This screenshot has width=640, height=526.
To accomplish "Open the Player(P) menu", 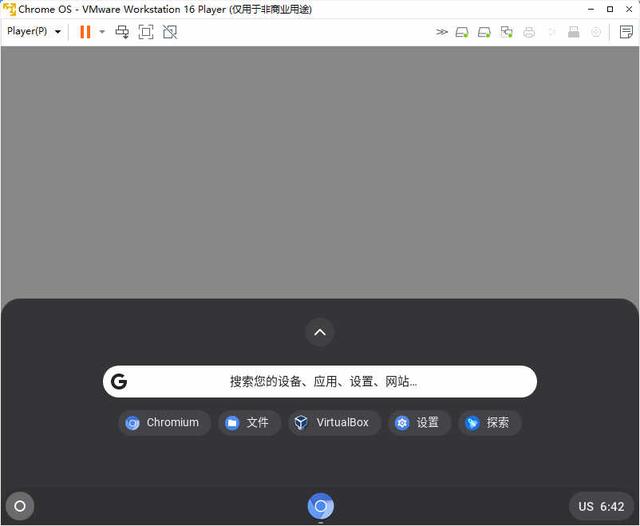I will click(x=34, y=31).
